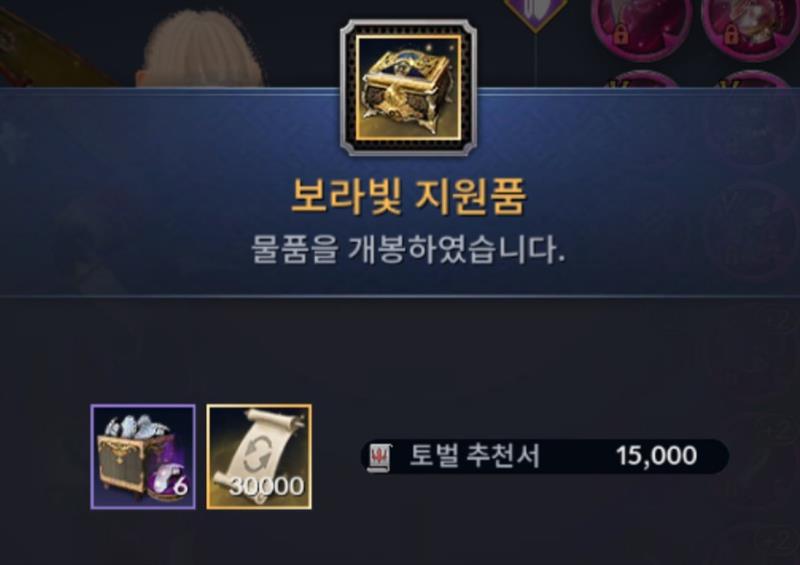Click the 보라빛 지원품 title text

408,196
